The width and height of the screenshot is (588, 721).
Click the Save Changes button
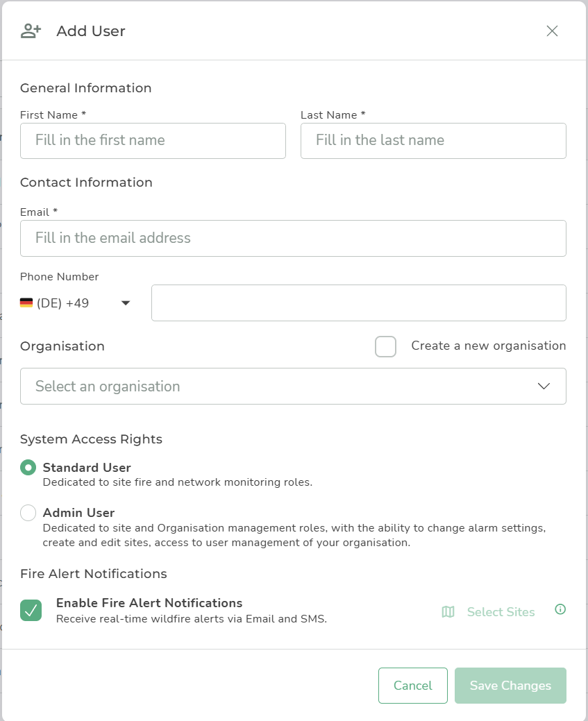click(510, 686)
